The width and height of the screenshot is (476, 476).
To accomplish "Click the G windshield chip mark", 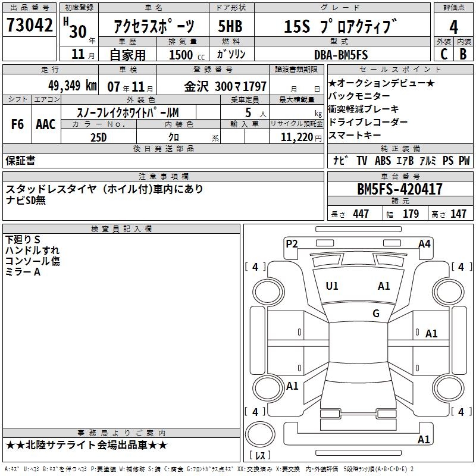I will click(x=376, y=314).
